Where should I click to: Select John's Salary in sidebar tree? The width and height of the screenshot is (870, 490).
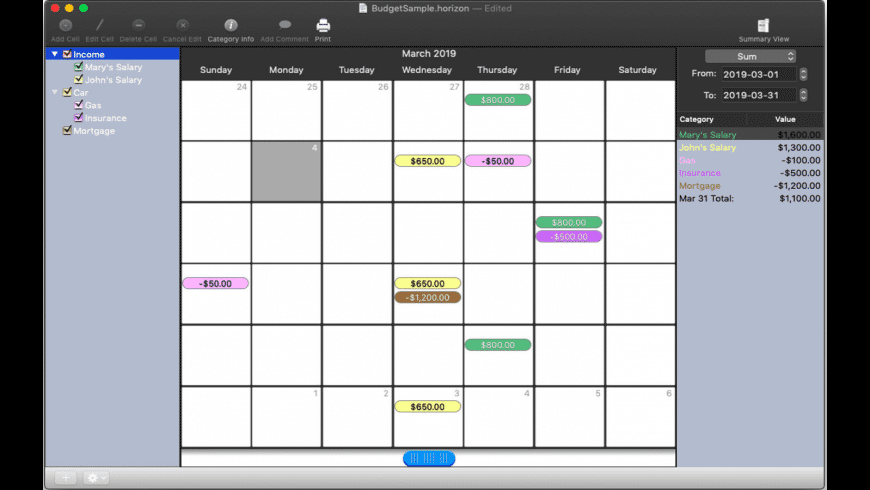click(x=113, y=80)
